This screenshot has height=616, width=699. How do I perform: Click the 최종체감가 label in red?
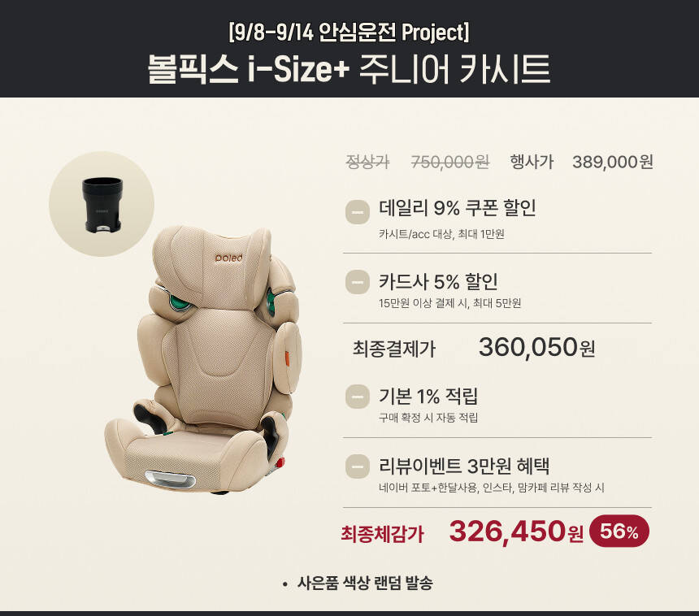click(382, 534)
